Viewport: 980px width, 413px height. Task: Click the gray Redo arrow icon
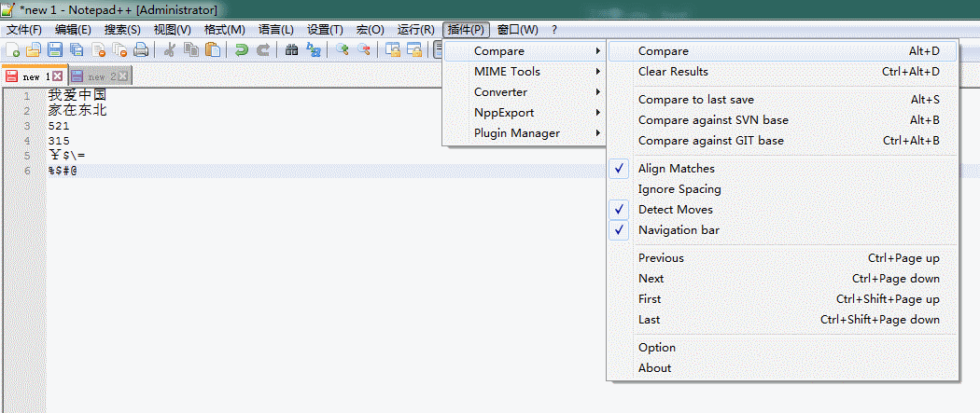coord(263,50)
